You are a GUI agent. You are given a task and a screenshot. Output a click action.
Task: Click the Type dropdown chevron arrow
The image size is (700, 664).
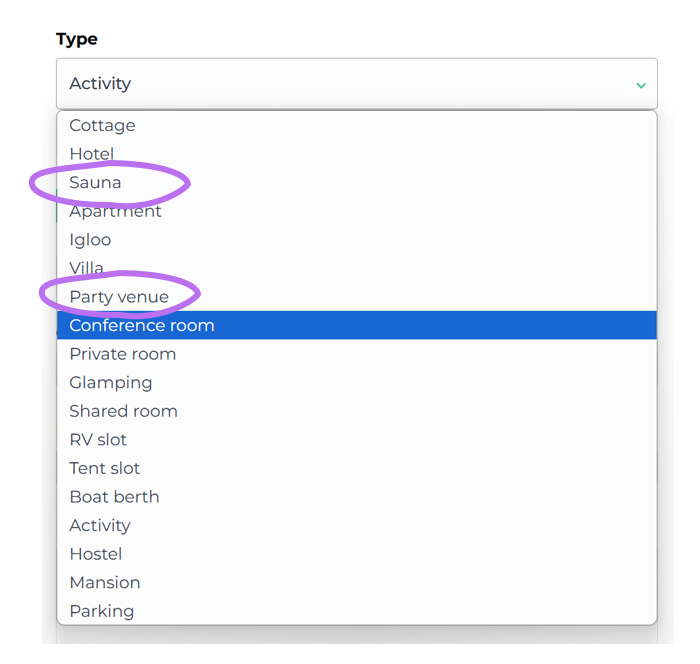(641, 85)
